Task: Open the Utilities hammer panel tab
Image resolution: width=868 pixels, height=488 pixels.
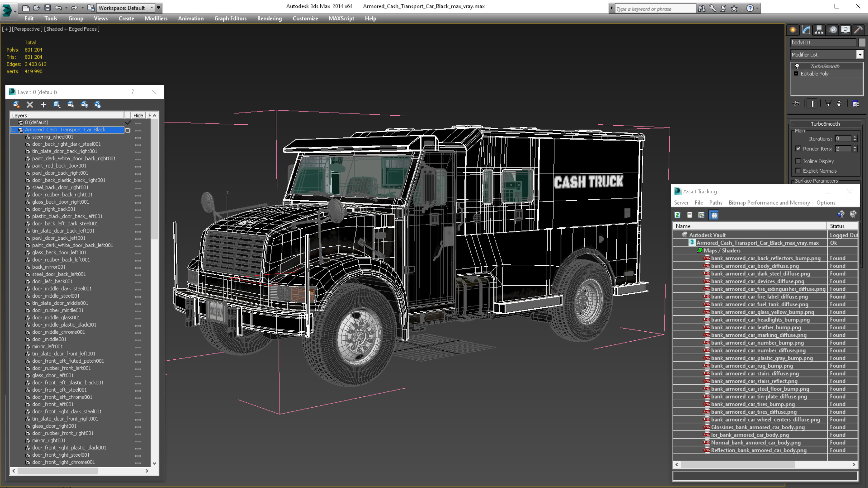Action: coord(859,30)
